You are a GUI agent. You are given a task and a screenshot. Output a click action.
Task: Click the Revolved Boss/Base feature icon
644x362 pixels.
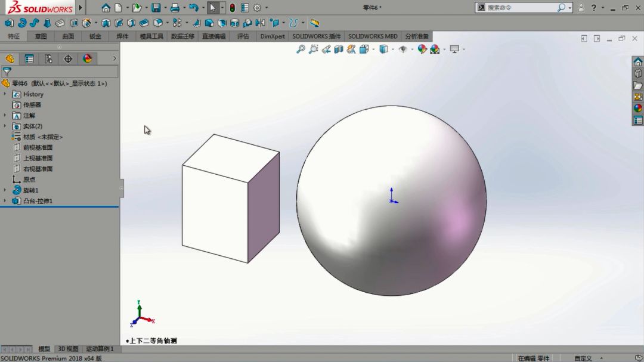(22, 23)
